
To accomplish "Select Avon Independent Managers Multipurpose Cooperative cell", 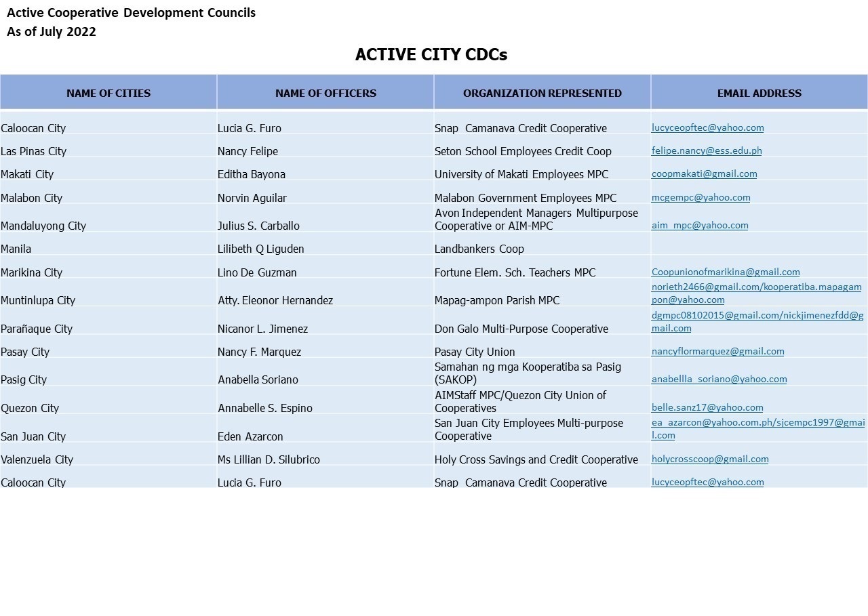I will [x=542, y=219].
